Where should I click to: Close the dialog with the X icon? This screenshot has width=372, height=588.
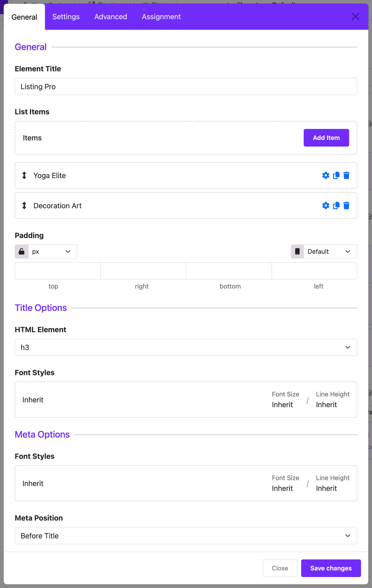(355, 17)
